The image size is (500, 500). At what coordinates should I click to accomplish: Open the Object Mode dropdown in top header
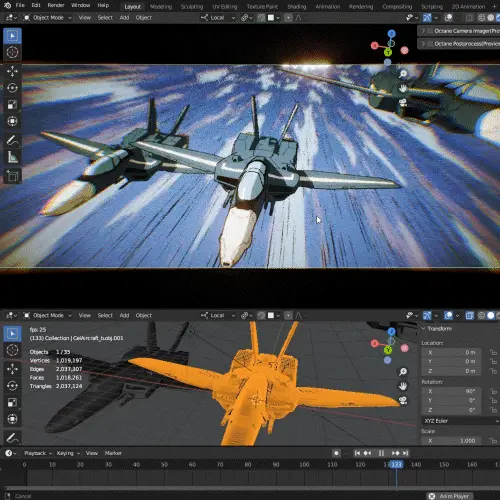tap(48, 18)
